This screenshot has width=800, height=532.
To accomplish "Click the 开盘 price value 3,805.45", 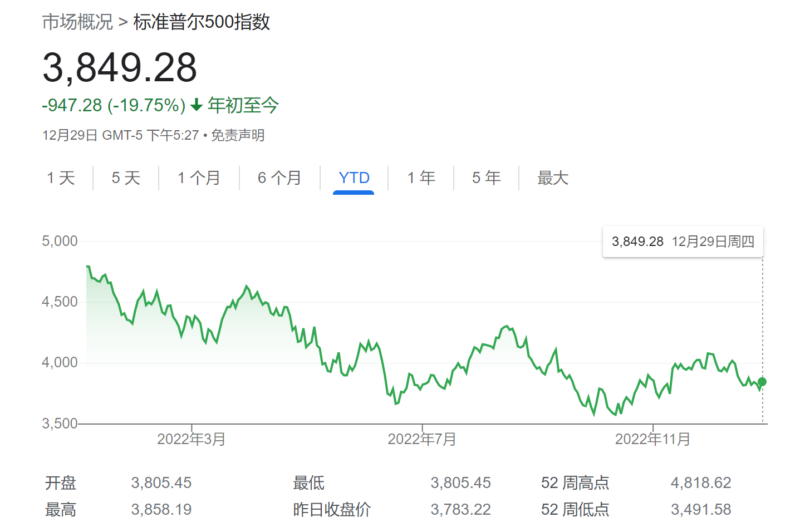I will (x=161, y=483).
